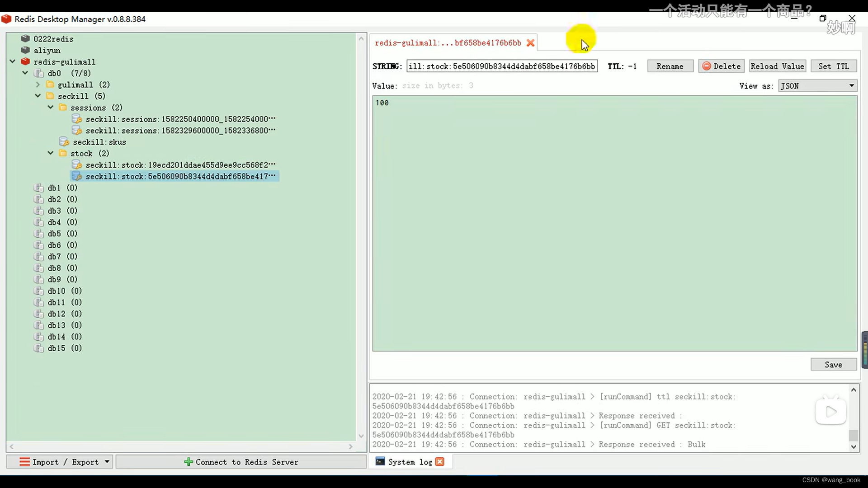Screen dimensions: 868x488
Task: Click the 0222redis connection icon
Action: (25, 38)
